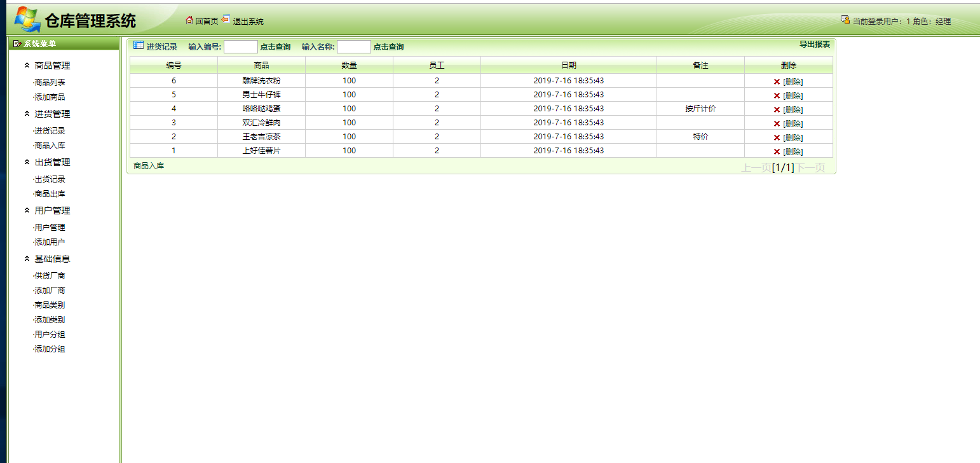
Task: Click the 系统菜单 header icon
Action: click(x=17, y=44)
